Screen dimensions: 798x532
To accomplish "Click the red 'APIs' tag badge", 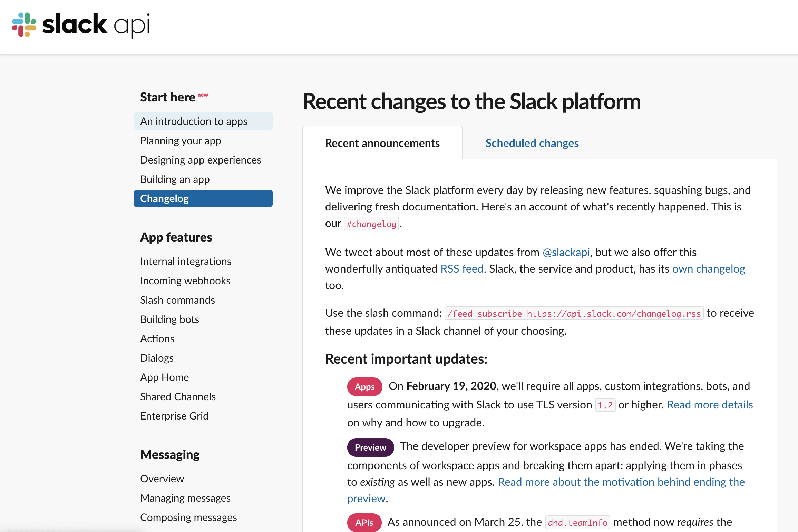I will [364, 523].
